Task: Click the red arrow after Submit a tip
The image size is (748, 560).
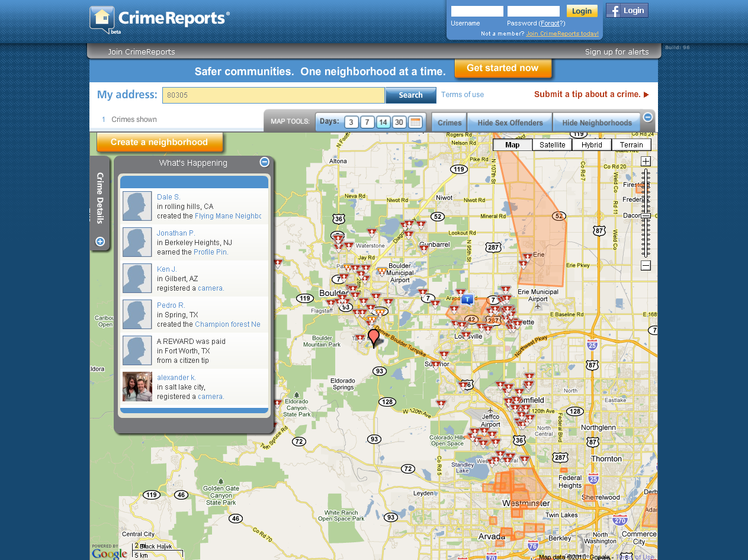Action: click(x=646, y=95)
